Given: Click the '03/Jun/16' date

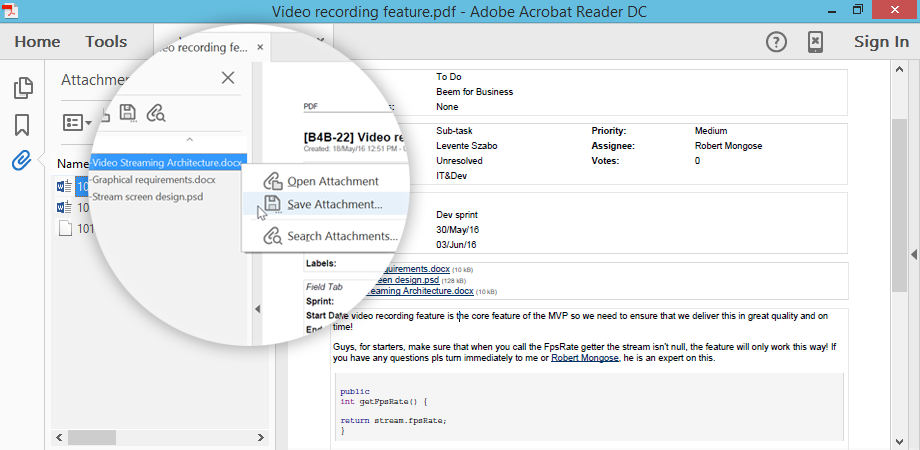Looking at the screenshot, I should [x=457, y=244].
